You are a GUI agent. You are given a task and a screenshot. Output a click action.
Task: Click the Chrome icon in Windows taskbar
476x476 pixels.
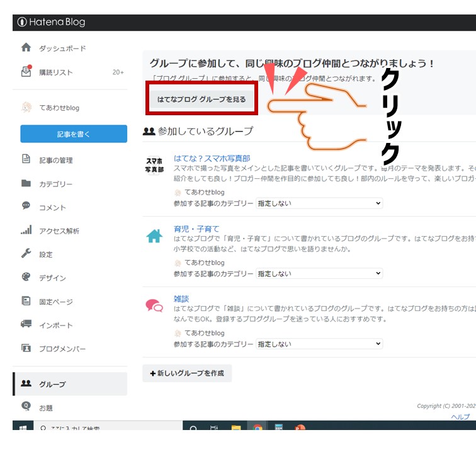[x=257, y=427]
